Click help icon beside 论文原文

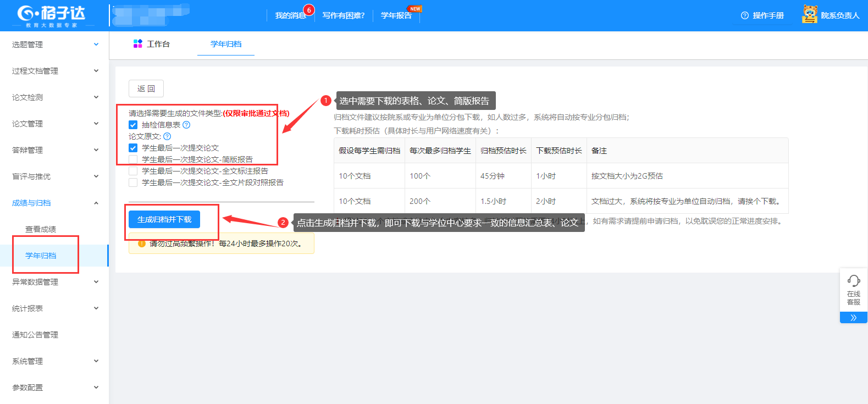coord(167,136)
